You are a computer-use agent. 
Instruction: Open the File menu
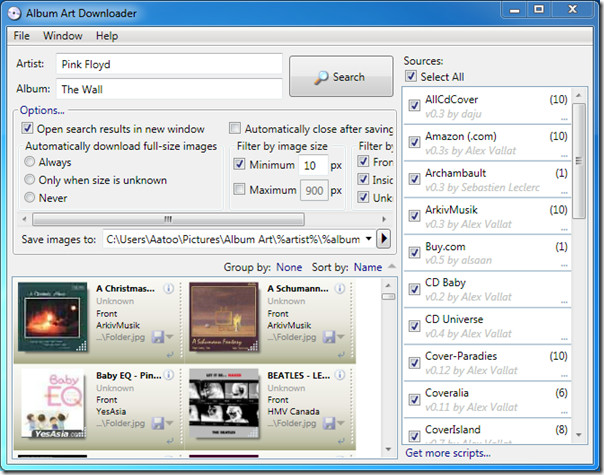[x=22, y=36]
